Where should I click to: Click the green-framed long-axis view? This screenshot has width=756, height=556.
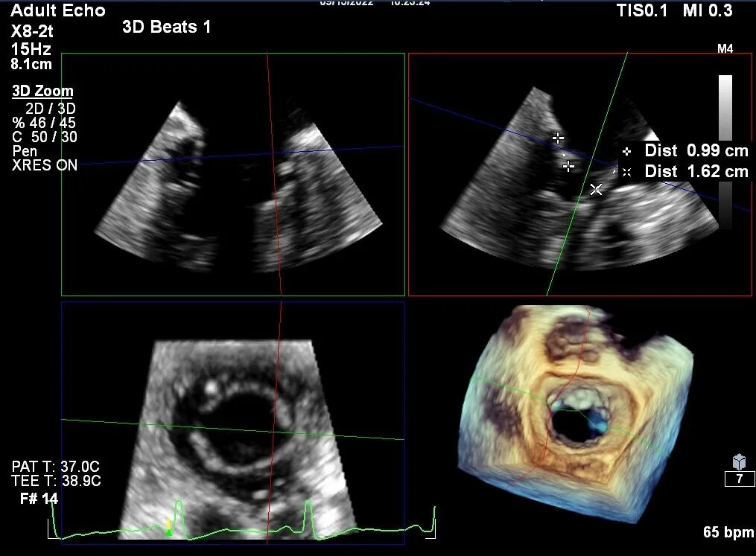(x=233, y=174)
